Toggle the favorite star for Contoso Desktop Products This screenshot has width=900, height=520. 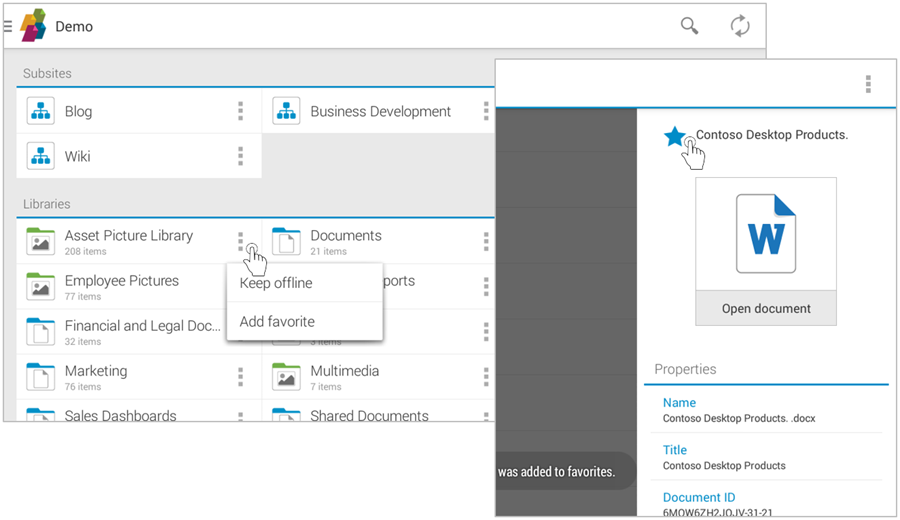pyautogui.click(x=676, y=136)
